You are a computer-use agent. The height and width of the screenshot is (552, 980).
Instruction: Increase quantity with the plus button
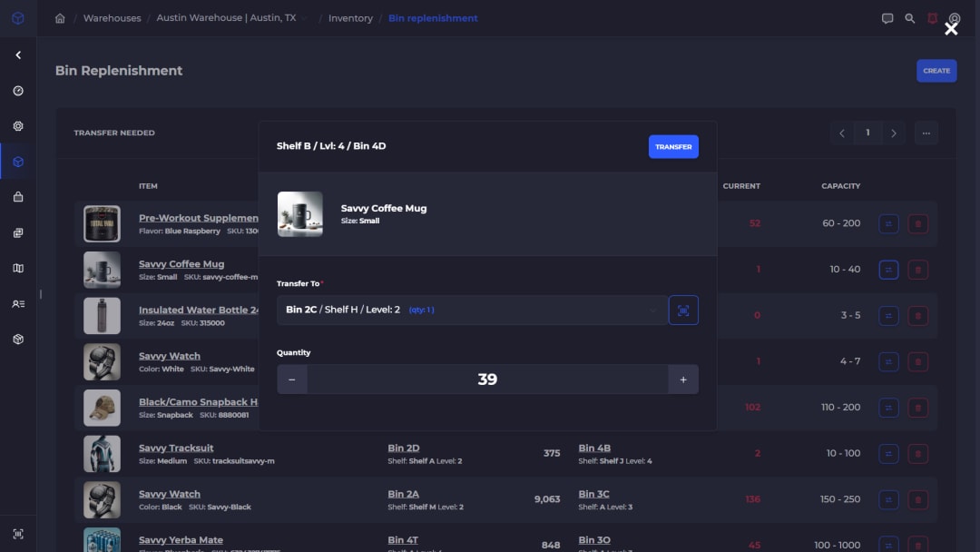tap(683, 379)
